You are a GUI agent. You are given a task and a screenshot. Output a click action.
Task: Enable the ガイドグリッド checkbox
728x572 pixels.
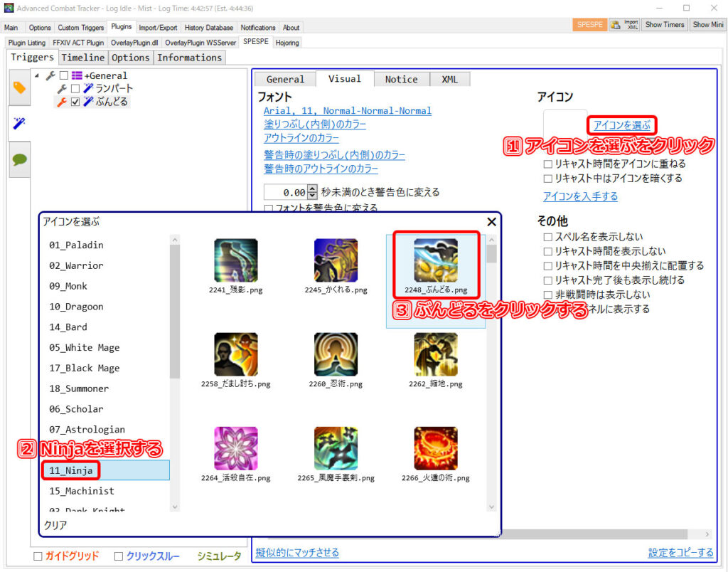click(x=38, y=556)
